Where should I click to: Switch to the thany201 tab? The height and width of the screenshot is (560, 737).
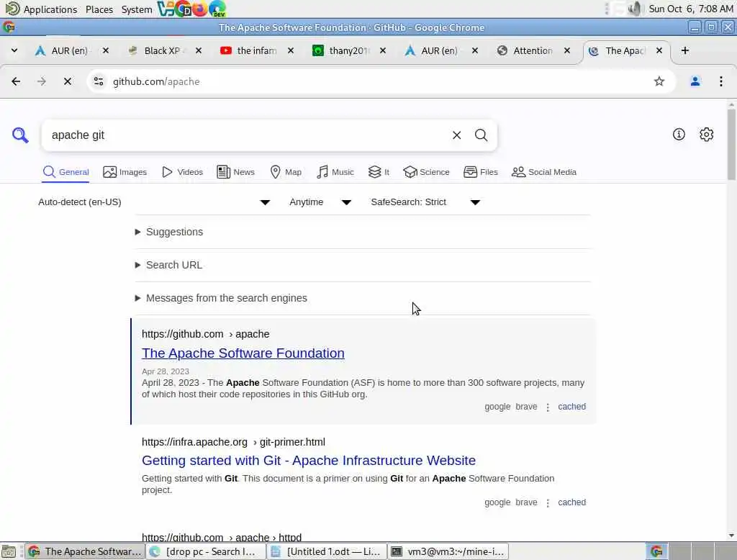tap(348, 50)
